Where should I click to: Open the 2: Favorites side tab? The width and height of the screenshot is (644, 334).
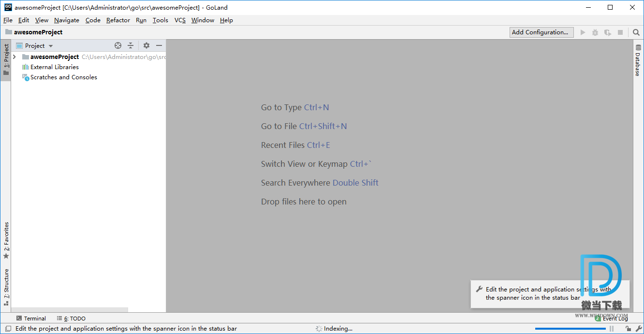click(6, 241)
